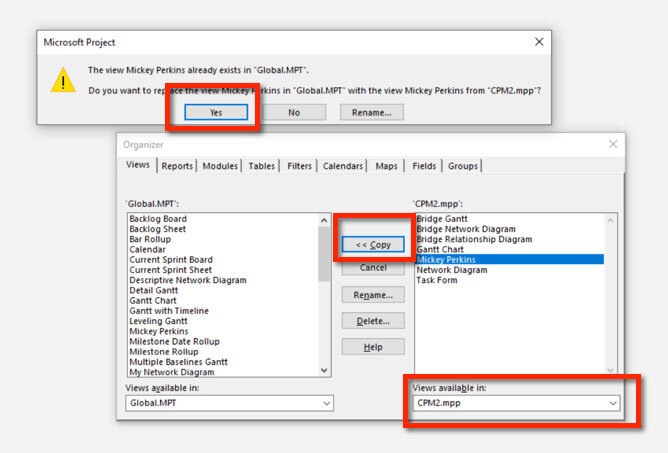Image resolution: width=668 pixels, height=453 pixels.
Task: Close the Organizer dialog window
Action: (x=613, y=144)
